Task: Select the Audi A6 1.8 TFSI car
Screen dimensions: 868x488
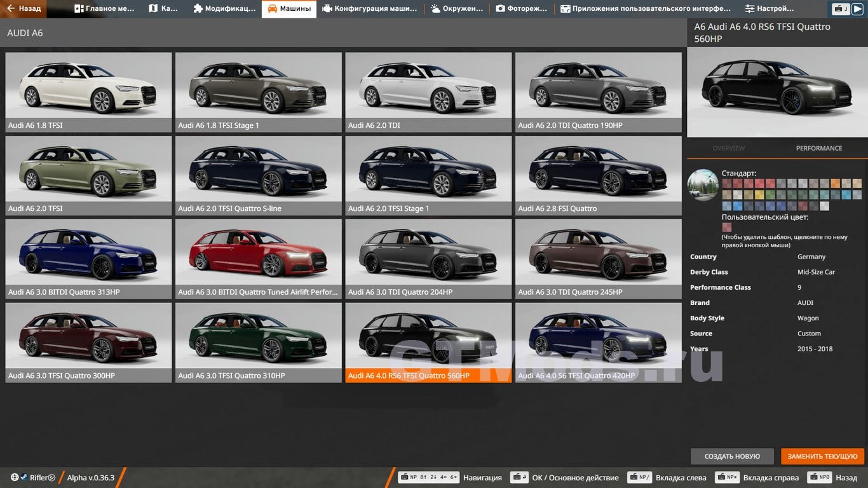Action: [88, 92]
